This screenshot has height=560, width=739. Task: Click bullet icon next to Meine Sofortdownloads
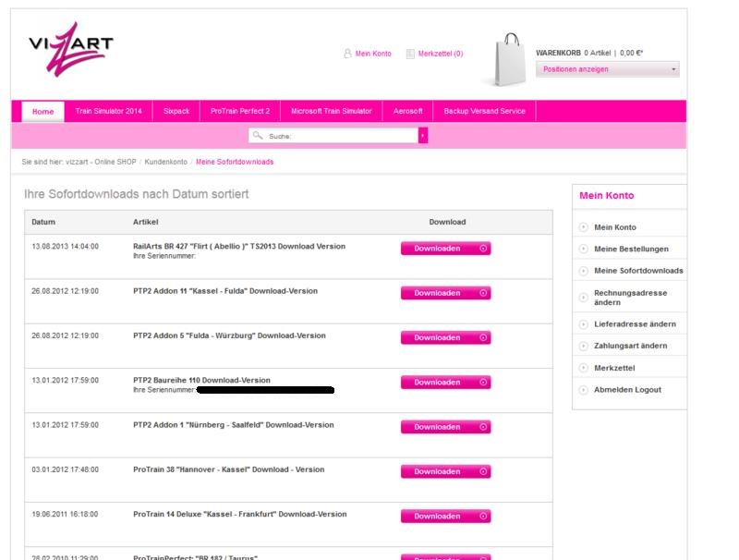583,271
